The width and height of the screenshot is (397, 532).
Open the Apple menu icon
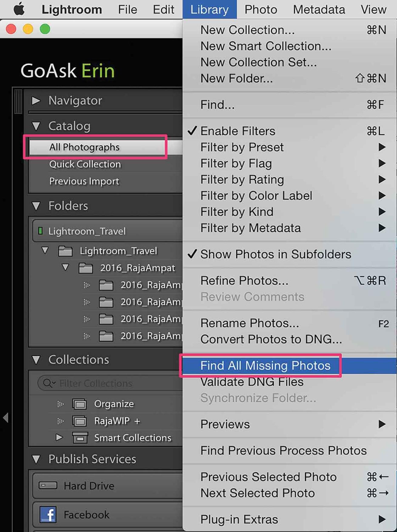(x=19, y=9)
